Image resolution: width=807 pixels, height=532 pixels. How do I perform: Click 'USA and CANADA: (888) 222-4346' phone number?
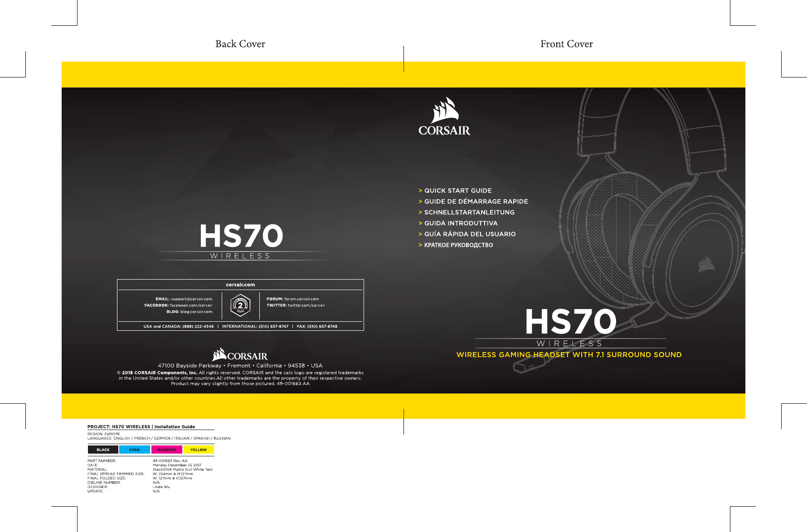tap(179, 326)
